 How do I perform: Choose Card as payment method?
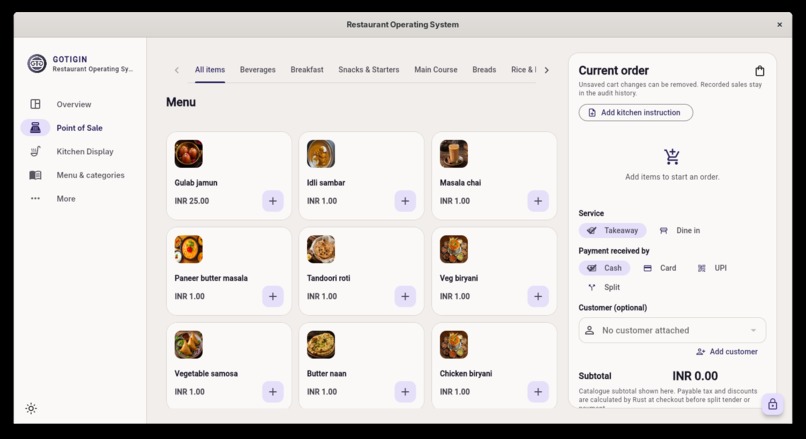[x=660, y=268]
